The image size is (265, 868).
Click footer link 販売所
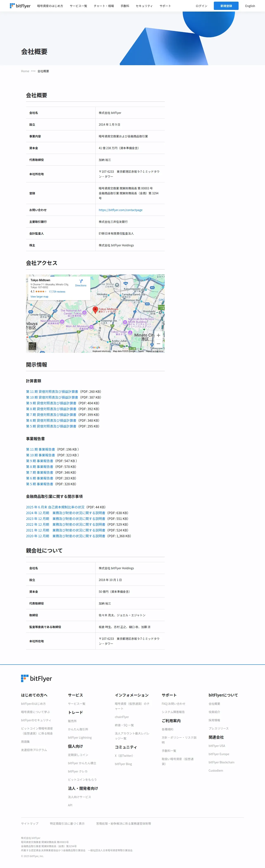[72, 721]
